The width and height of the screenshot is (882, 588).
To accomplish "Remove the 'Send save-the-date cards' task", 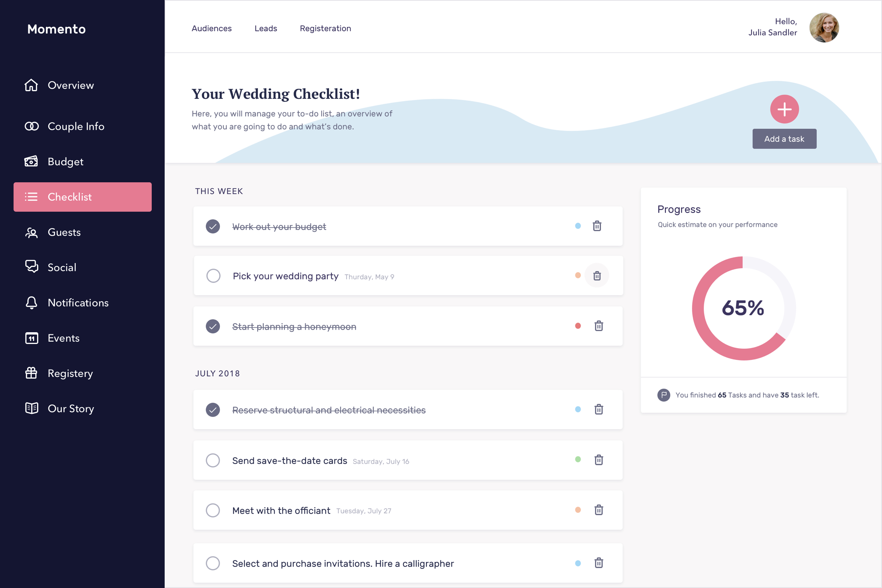I will point(599,460).
